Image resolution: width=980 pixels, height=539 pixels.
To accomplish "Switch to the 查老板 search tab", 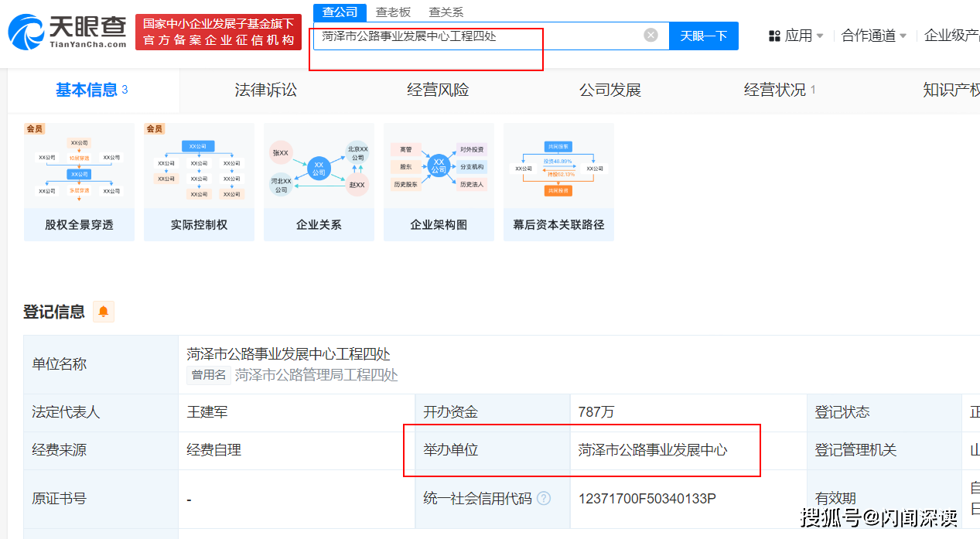I will click(393, 12).
